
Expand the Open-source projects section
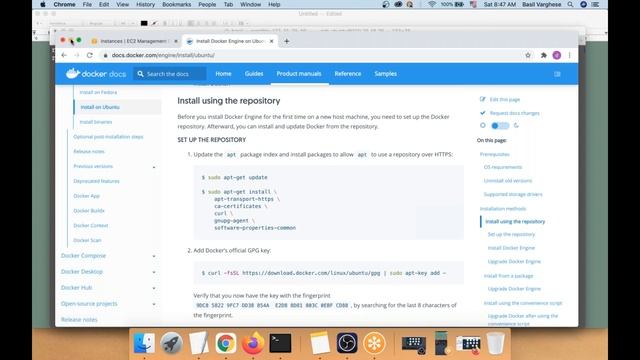[154, 304]
